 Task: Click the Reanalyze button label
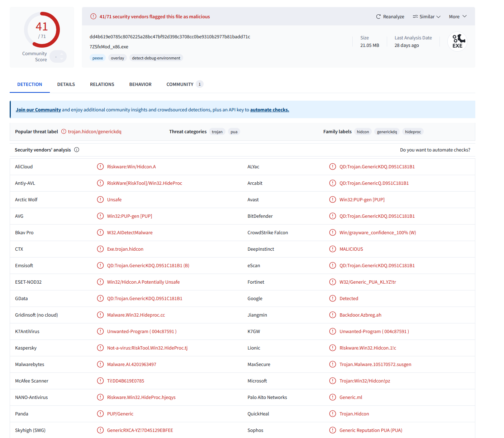(x=394, y=17)
